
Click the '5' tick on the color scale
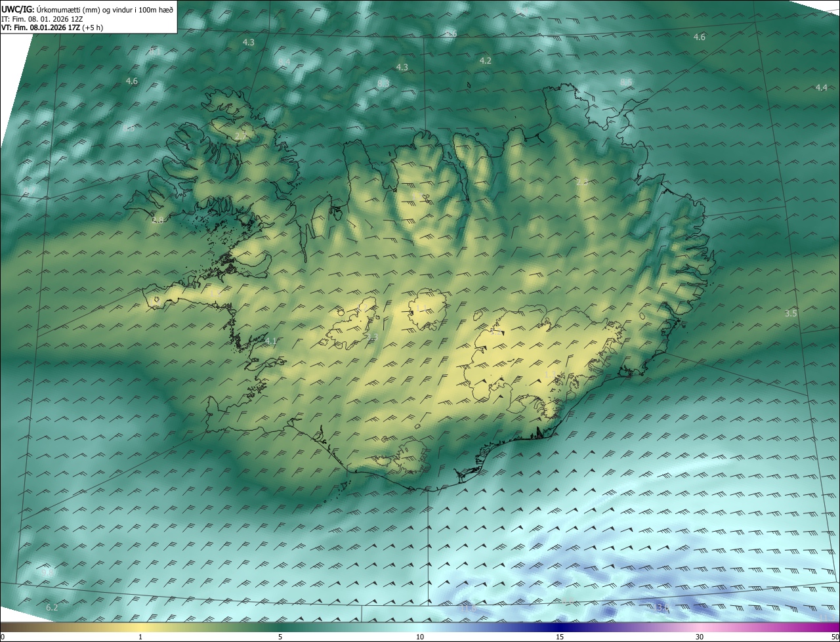(x=280, y=637)
